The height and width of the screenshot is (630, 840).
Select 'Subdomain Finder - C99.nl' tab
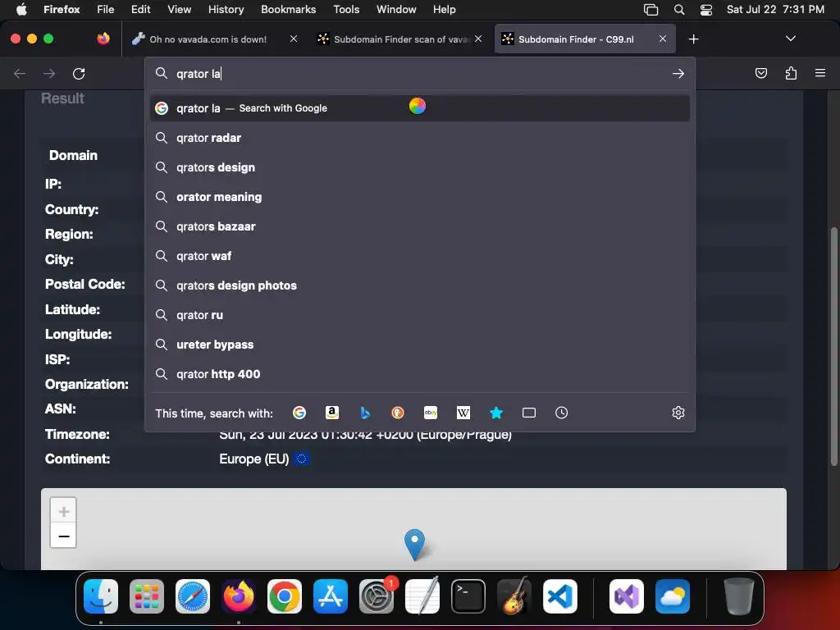pyautogui.click(x=576, y=39)
